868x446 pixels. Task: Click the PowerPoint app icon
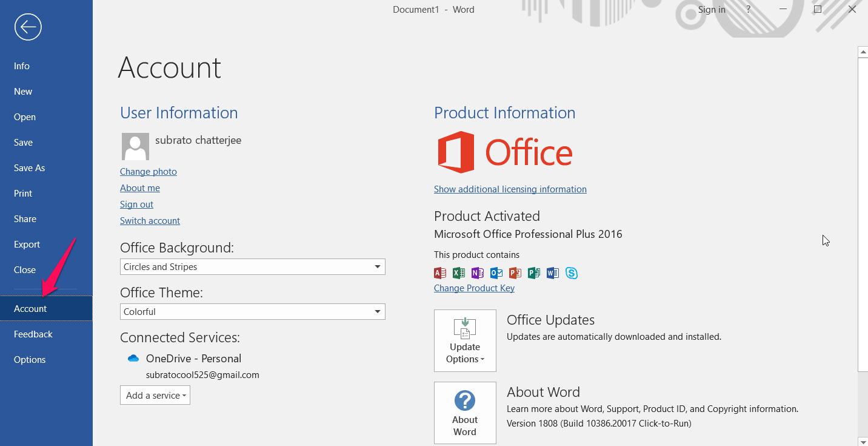tap(515, 273)
